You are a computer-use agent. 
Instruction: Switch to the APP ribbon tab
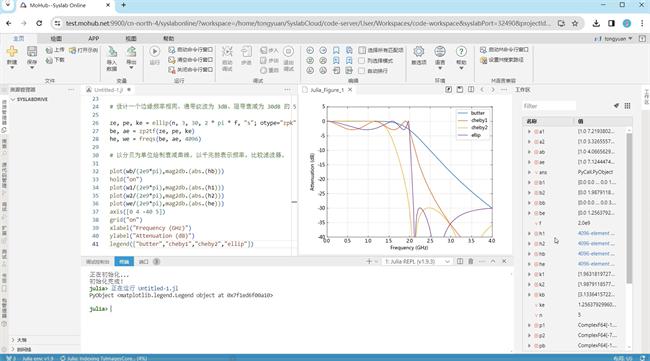click(x=93, y=38)
